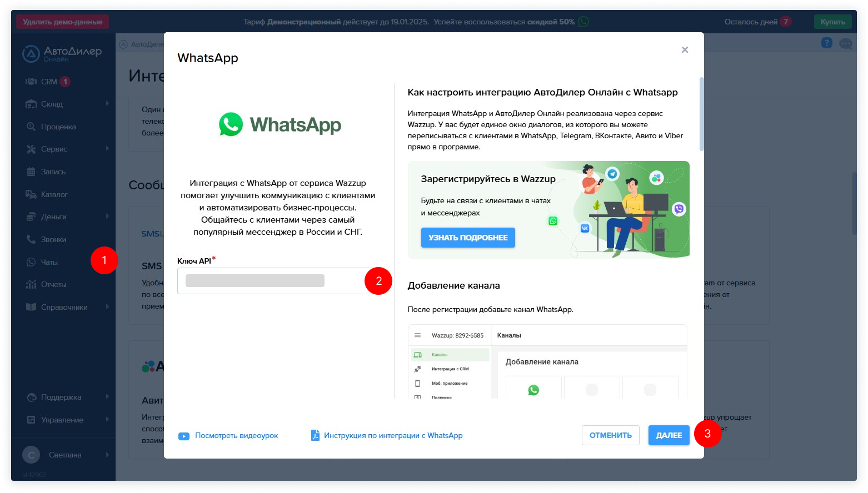Click the АвтоДилер Онлайн logo
The height and width of the screenshot is (493, 868).
[x=62, y=53]
